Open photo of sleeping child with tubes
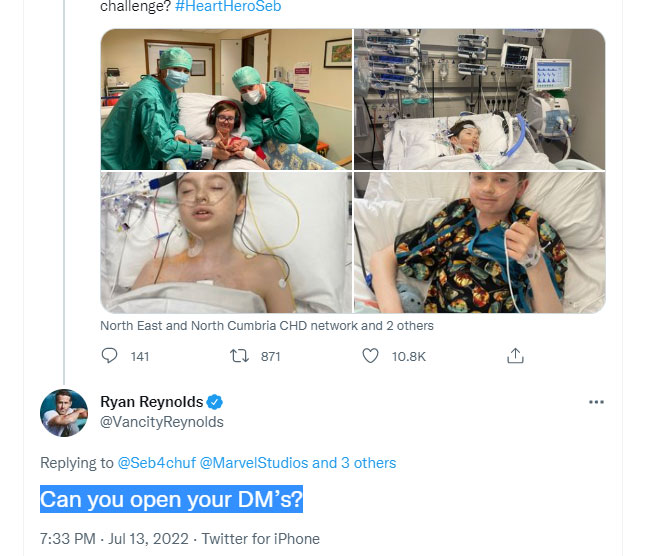645x556 pixels. [x=225, y=242]
